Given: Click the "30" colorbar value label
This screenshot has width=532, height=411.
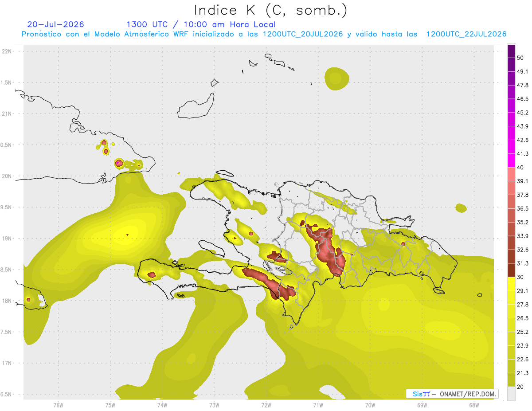Looking at the screenshot, I should pyautogui.click(x=521, y=277).
